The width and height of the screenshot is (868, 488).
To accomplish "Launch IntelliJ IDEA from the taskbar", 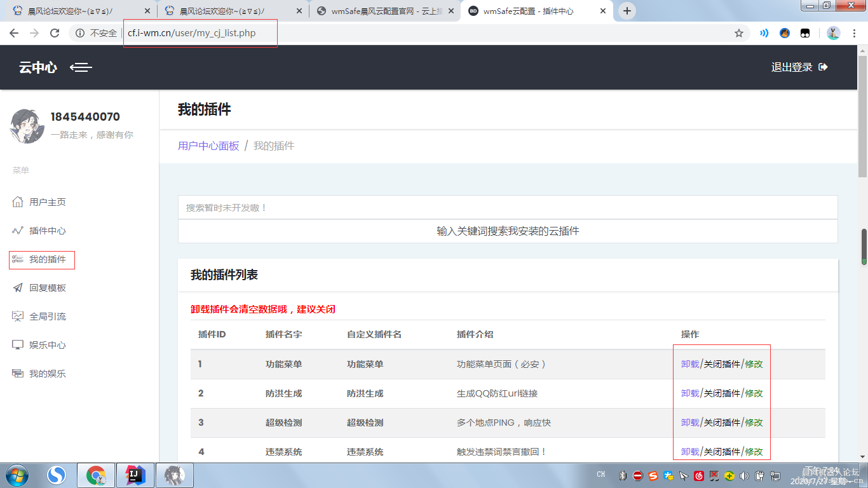I will (x=135, y=475).
